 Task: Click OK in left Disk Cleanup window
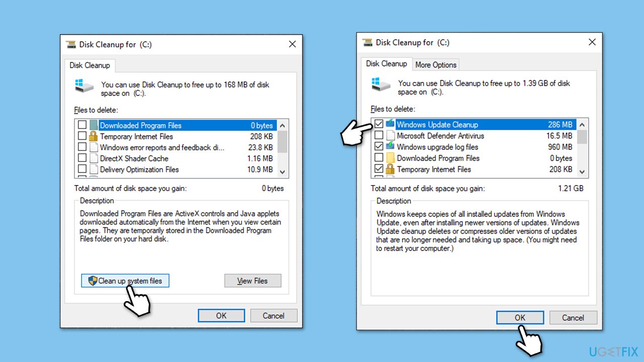pos(221,316)
